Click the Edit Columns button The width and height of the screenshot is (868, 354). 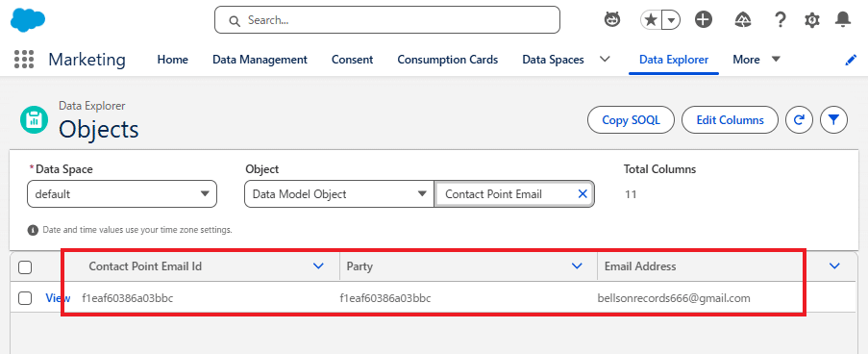730,120
